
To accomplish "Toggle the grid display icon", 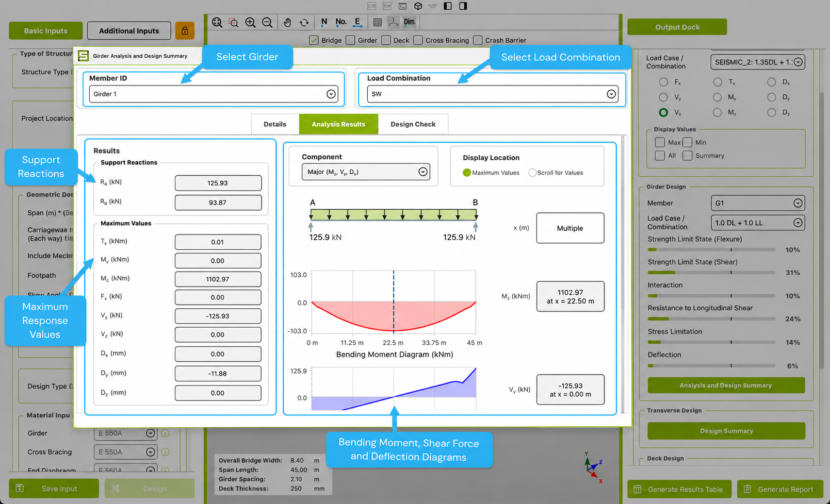I will click(378, 22).
